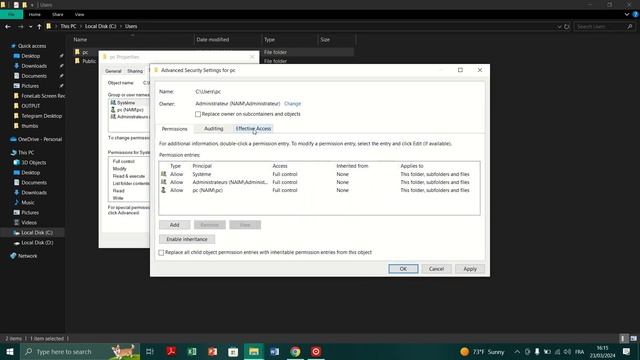Open PowerPoint from taskbar
The image size is (640, 360).
(213, 351)
